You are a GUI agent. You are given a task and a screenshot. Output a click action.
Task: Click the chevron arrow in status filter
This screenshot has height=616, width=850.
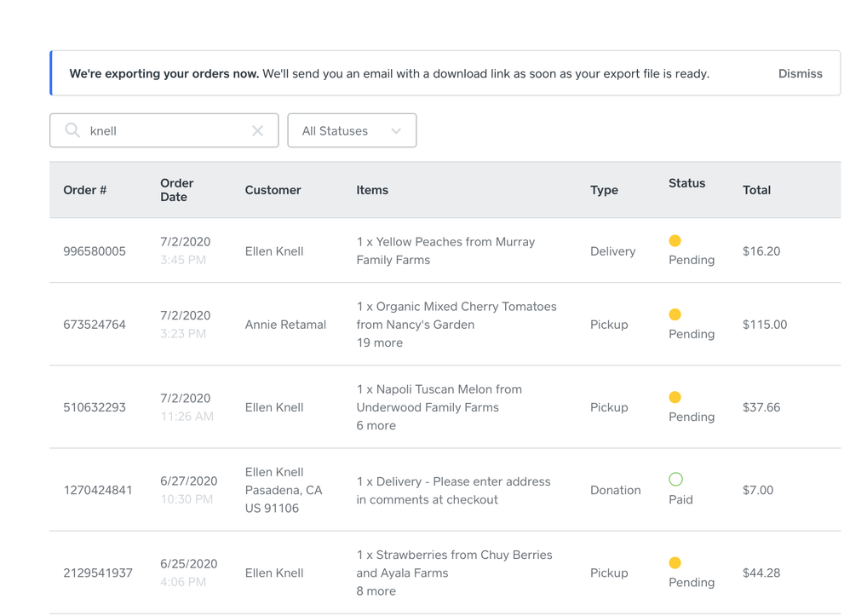click(x=396, y=131)
